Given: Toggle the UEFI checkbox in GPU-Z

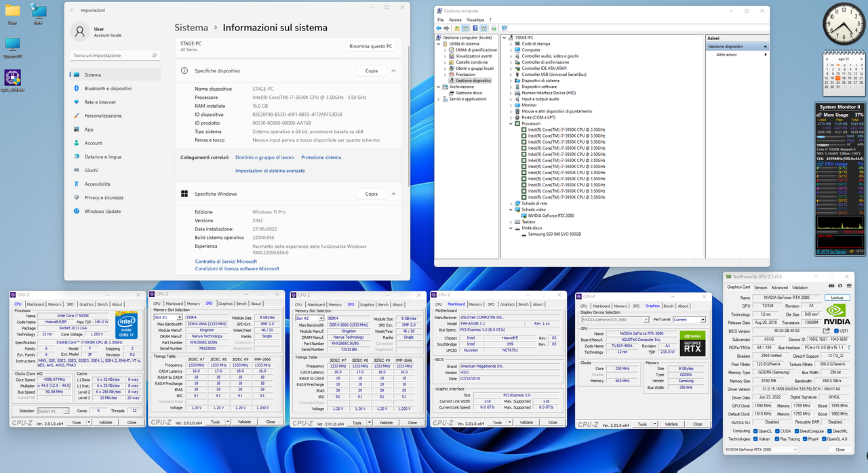Looking at the screenshot, I should [836, 331].
